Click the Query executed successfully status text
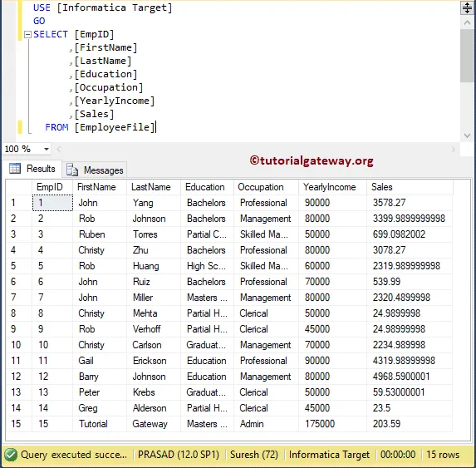 point(74,455)
